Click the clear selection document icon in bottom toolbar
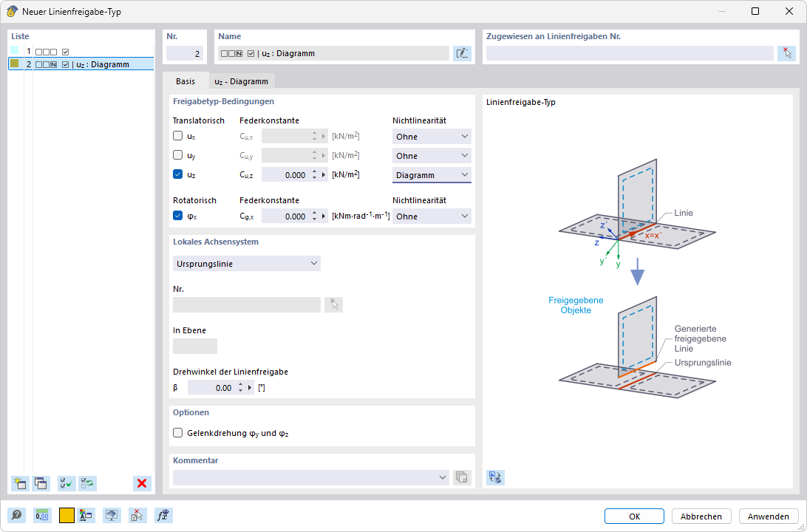 pyautogui.click(x=137, y=516)
